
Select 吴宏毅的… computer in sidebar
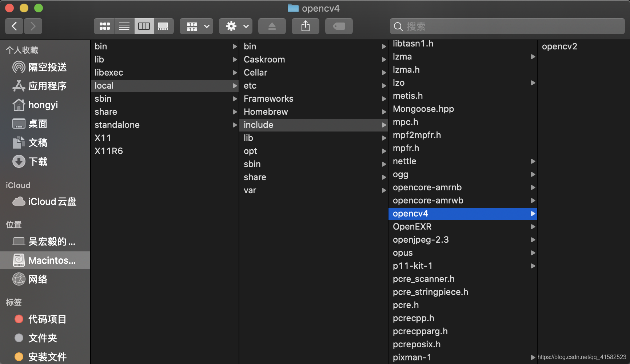(45, 242)
